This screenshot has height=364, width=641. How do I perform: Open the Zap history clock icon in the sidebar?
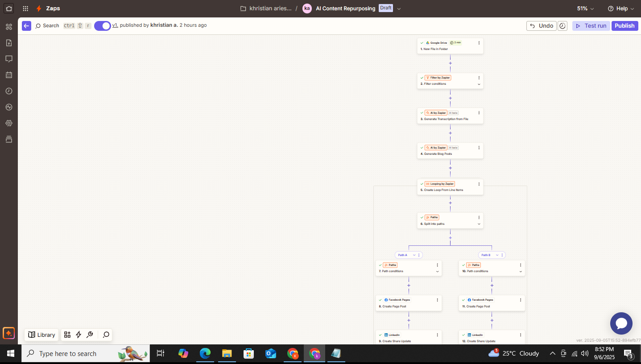[x=9, y=91]
